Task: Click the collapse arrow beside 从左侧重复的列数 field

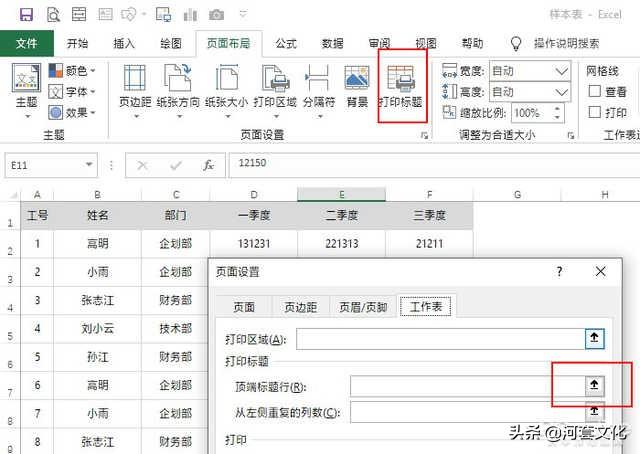Action: 594,411
